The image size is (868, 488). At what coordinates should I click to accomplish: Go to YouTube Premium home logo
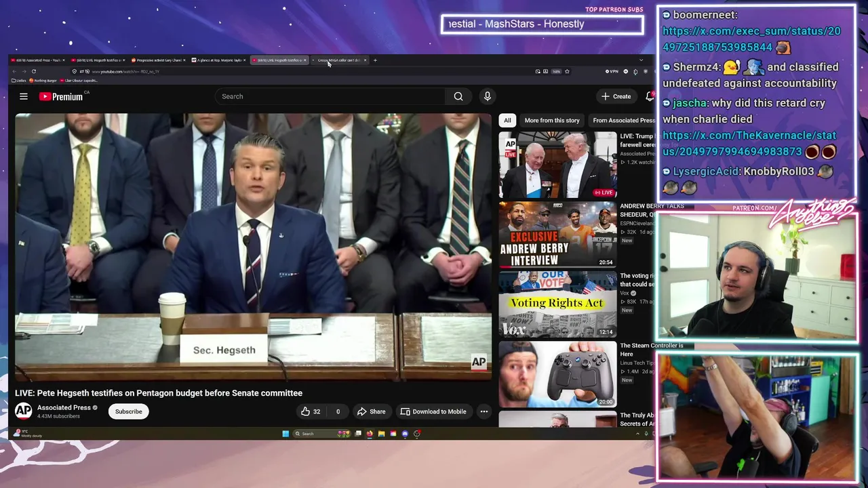click(61, 96)
